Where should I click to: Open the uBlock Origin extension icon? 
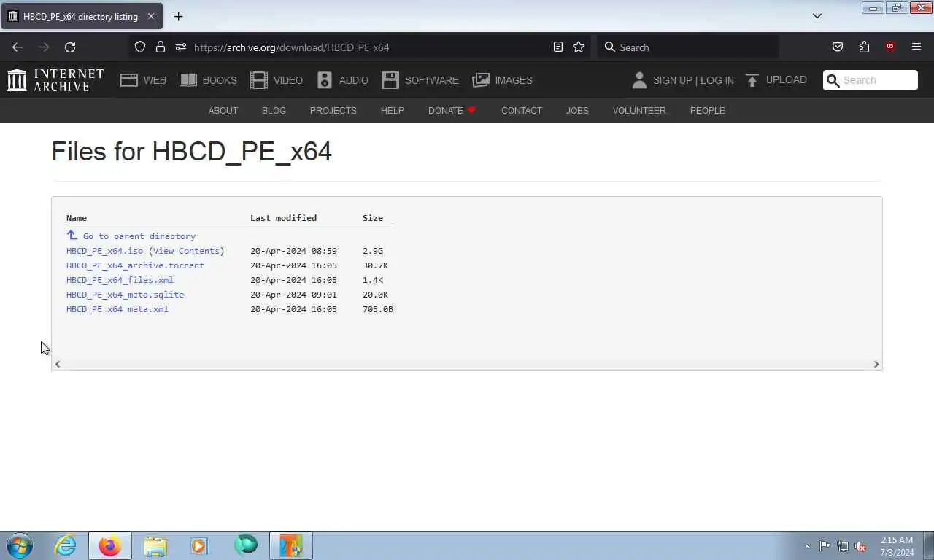[890, 47]
